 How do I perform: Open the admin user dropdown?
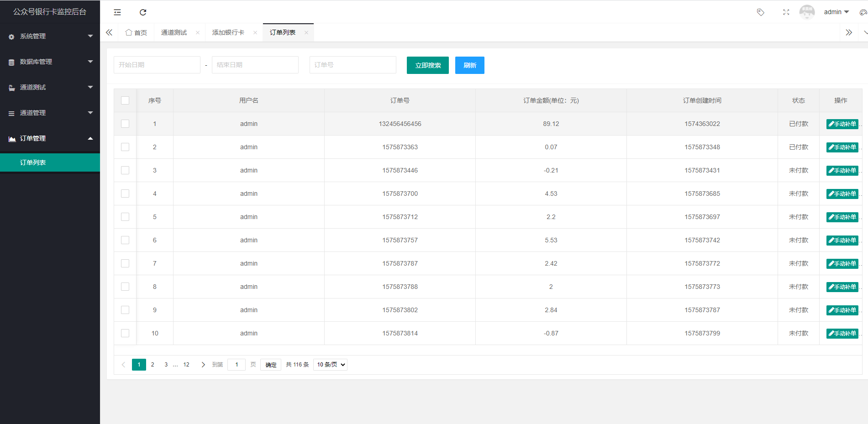(x=836, y=12)
